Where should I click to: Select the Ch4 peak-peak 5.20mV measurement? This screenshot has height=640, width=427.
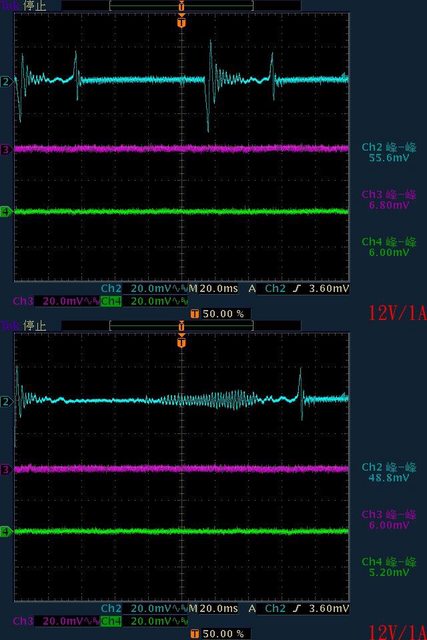(389, 567)
